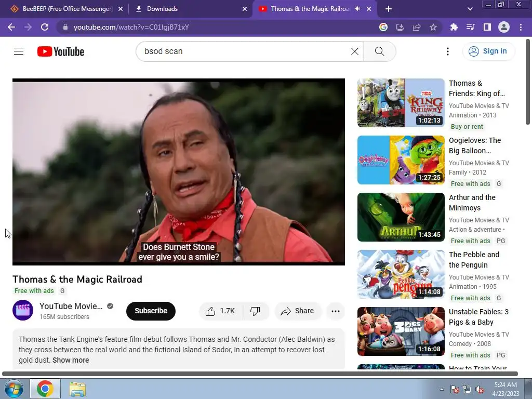Dislike the video with thumbs down
This screenshot has height=399, width=532.
click(255, 311)
